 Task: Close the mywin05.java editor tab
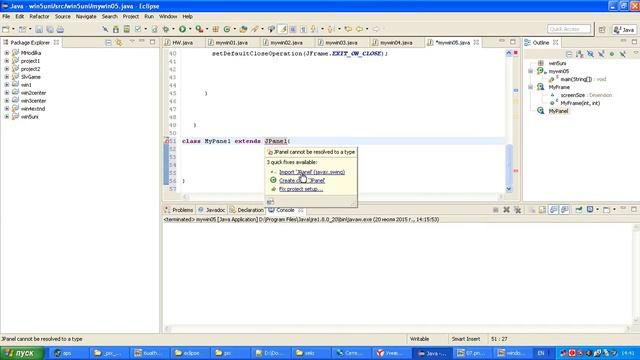point(476,42)
